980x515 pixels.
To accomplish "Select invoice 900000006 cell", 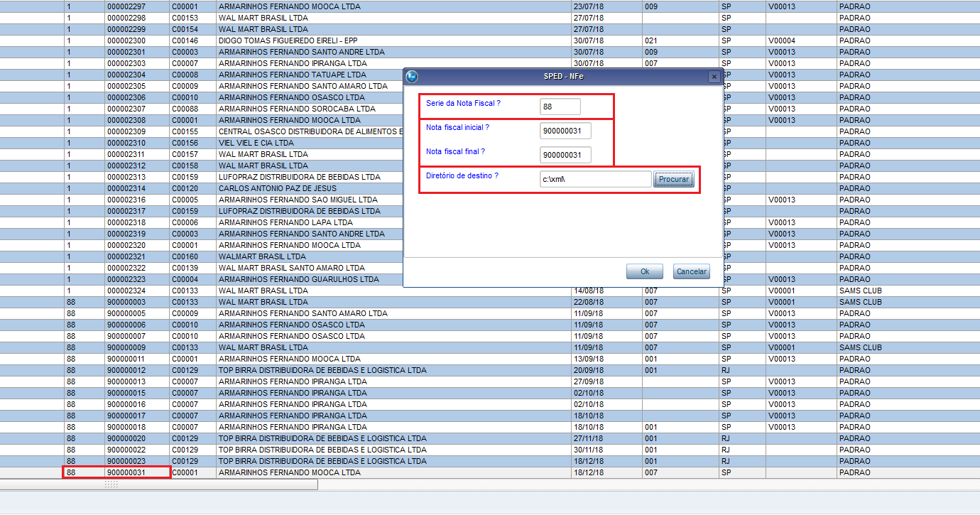I will (x=137, y=325).
